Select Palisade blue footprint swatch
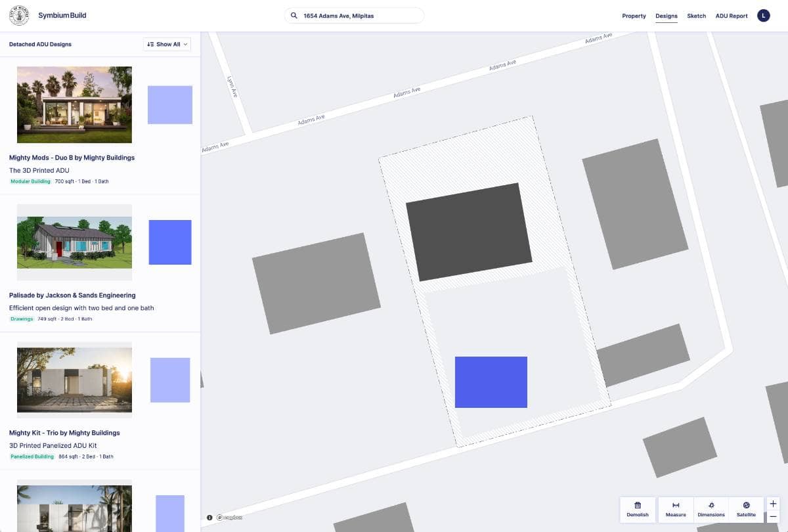Screen dimensions: 788x532 tap(170, 242)
